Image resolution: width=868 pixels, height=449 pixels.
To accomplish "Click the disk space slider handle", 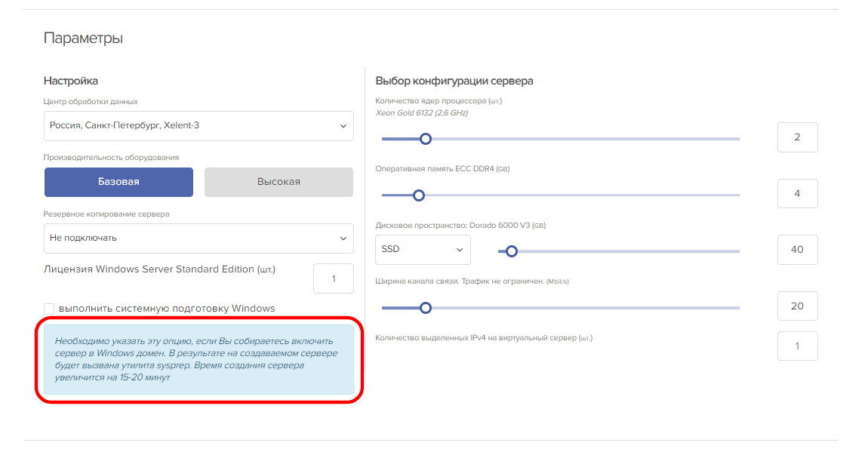I will (x=512, y=251).
